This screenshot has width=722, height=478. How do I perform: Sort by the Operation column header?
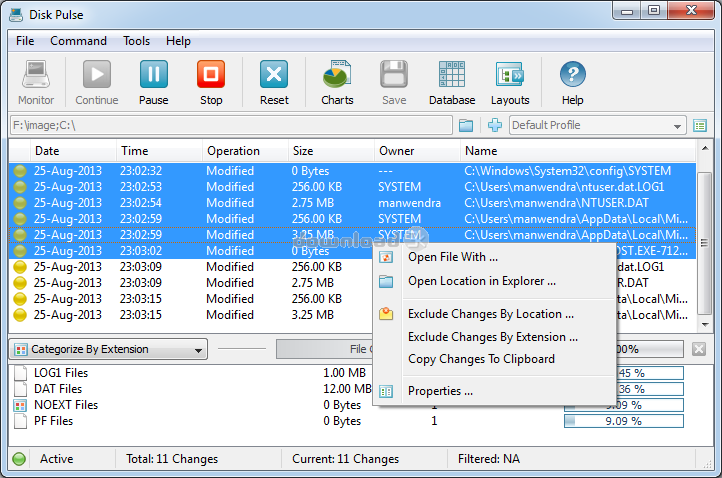(x=245, y=151)
